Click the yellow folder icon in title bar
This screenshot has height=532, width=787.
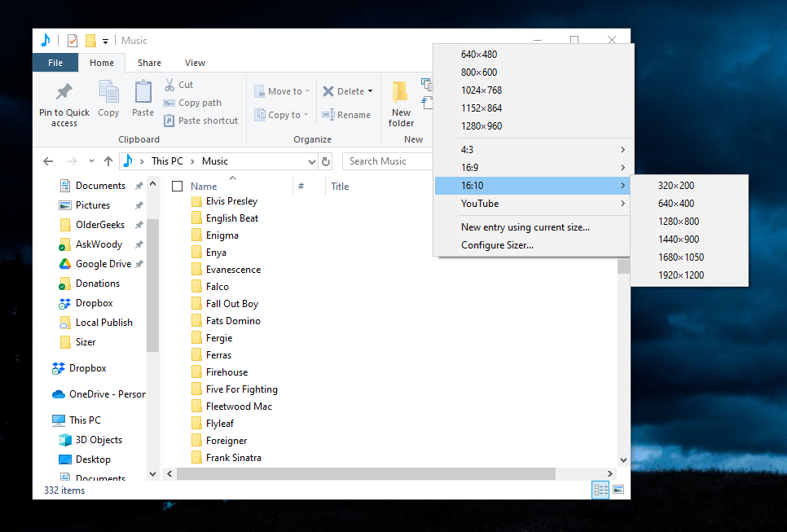[91, 40]
